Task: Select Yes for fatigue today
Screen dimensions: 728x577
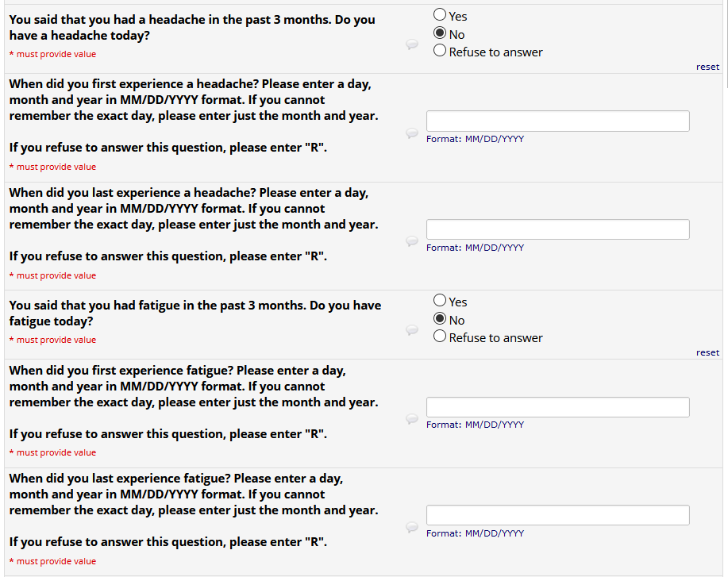Action: coord(440,300)
